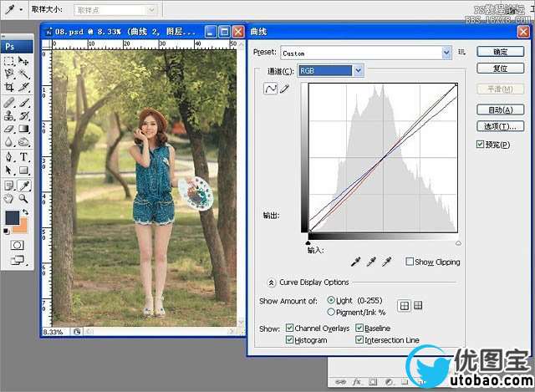Click the white point slider under the curve
The height and width of the screenshot is (392, 535).
[458, 243]
